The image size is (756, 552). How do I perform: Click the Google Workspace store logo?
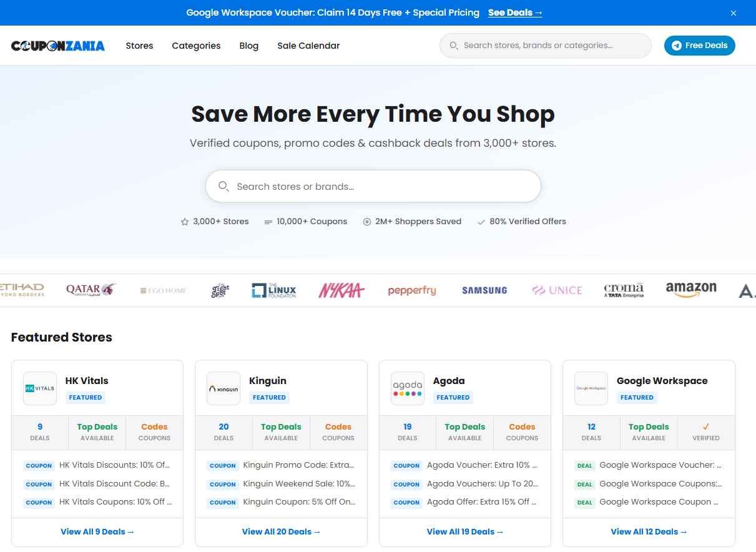591,388
